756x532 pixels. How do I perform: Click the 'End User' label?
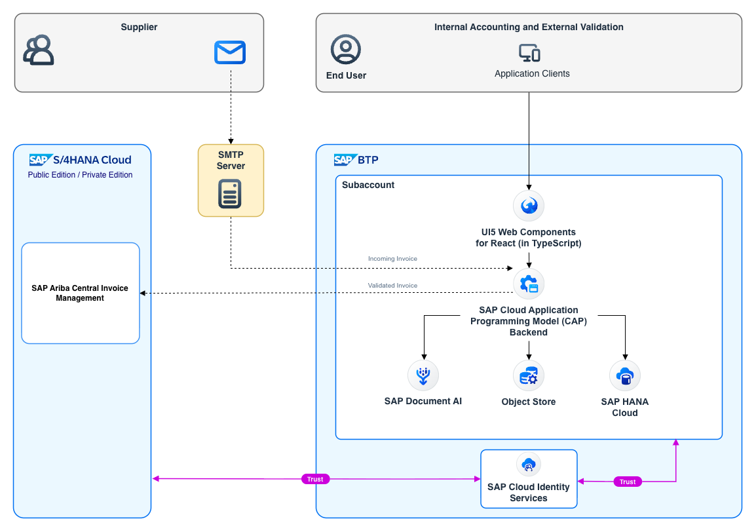pyautogui.click(x=346, y=75)
